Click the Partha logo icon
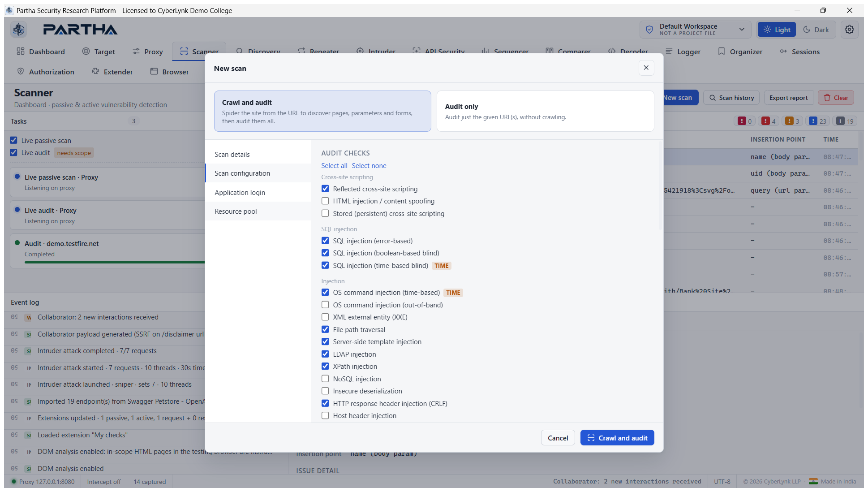The image size is (868, 492). 19,30
